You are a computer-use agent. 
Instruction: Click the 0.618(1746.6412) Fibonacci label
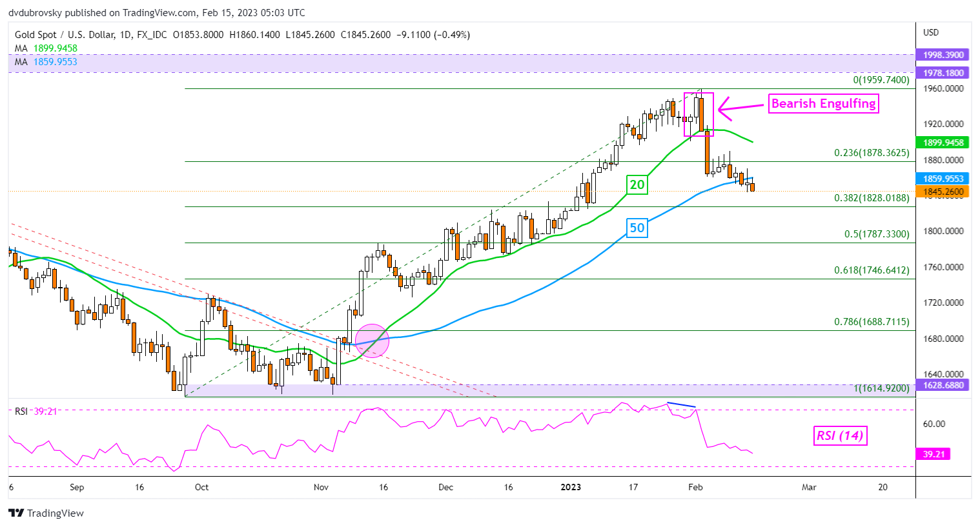[872, 270]
